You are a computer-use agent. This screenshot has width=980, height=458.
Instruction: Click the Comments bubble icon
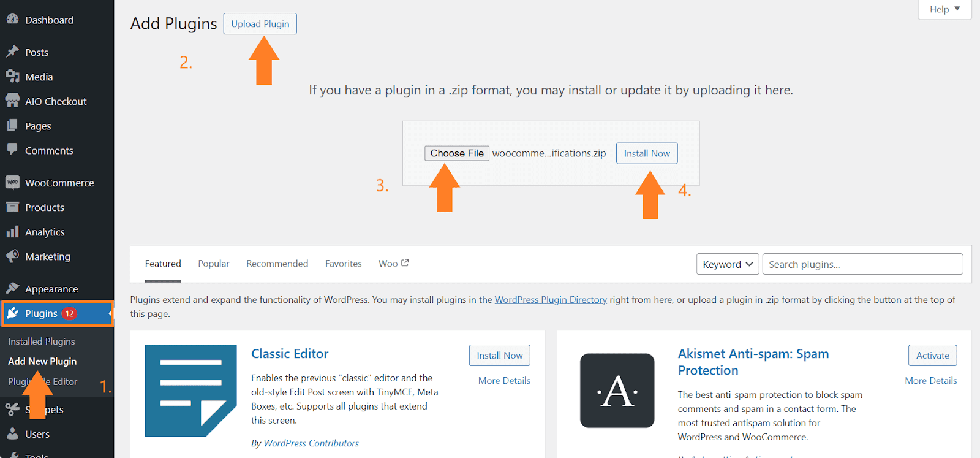click(x=12, y=150)
